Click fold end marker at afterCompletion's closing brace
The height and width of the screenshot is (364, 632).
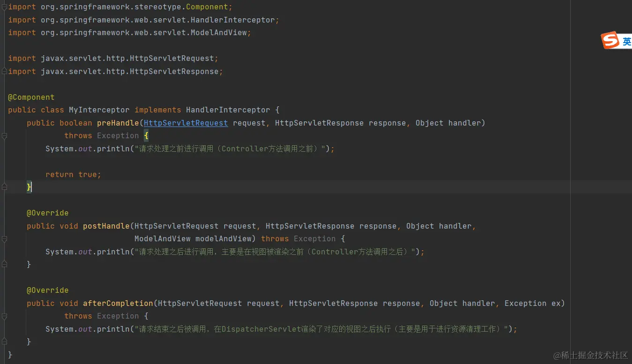click(4, 342)
